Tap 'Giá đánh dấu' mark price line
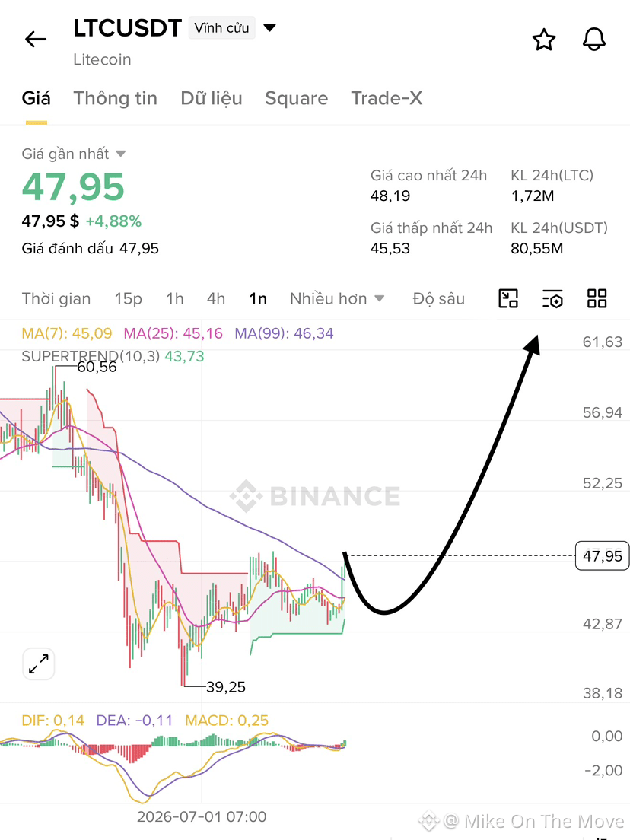The image size is (630, 840). (x=90, y=249)
